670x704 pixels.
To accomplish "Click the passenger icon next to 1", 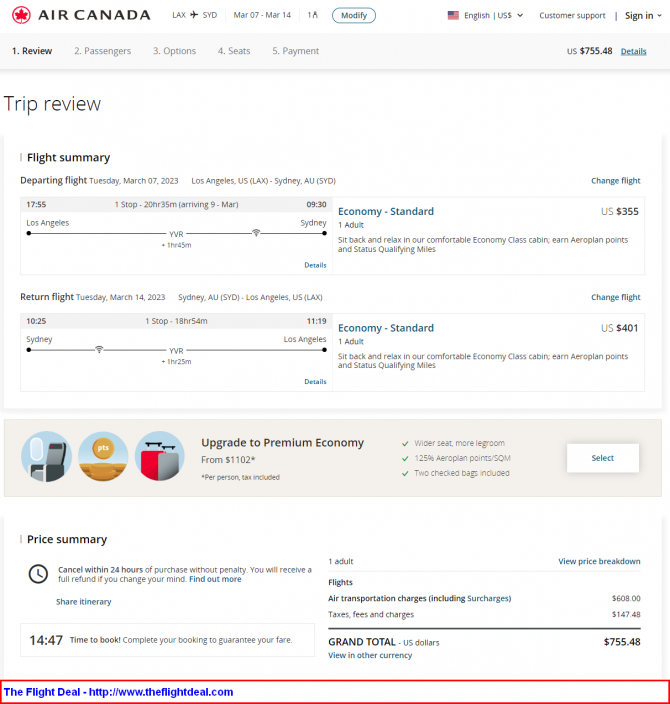I will tap(315, 15).
